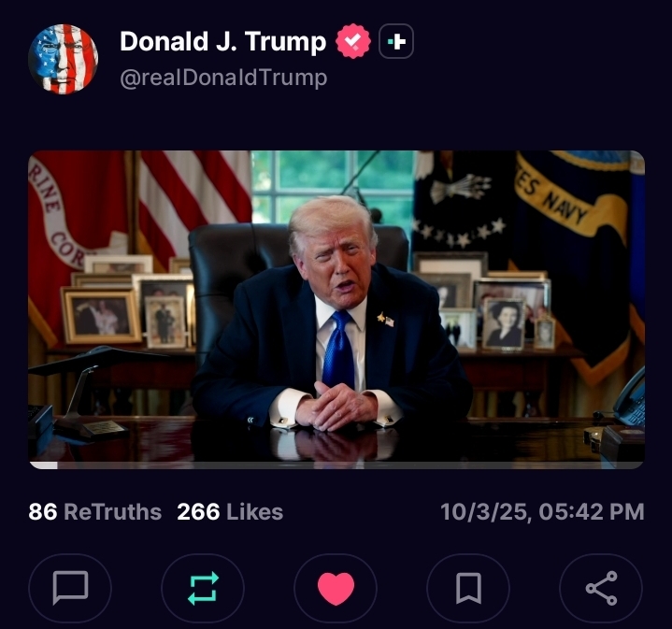Click the white played portion of progress bar
Viewport: 672px width, 629px height.
click(43, 465)
